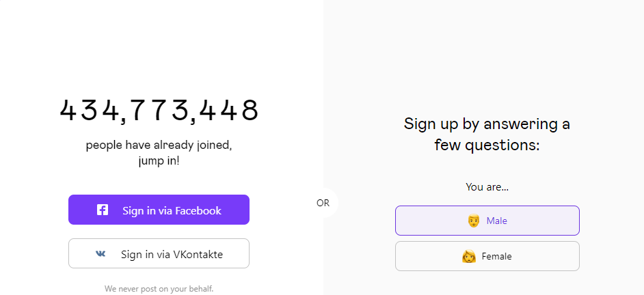Viewport: 644px width, 295px height.
Task: Click the OR divider circle
Action: point(323,203)
